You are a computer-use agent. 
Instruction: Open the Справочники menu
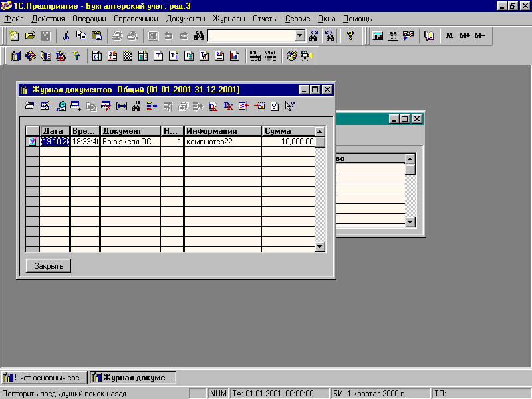136,19
